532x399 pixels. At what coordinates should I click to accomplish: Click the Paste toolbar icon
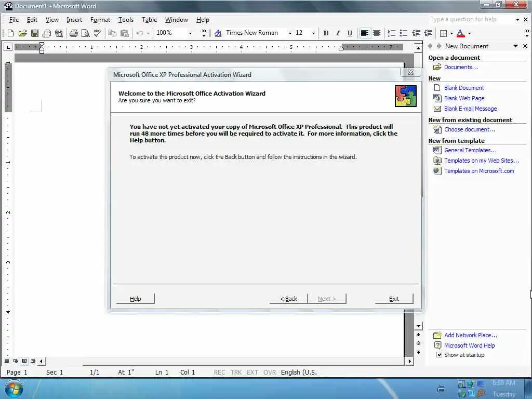pos(125,33)
